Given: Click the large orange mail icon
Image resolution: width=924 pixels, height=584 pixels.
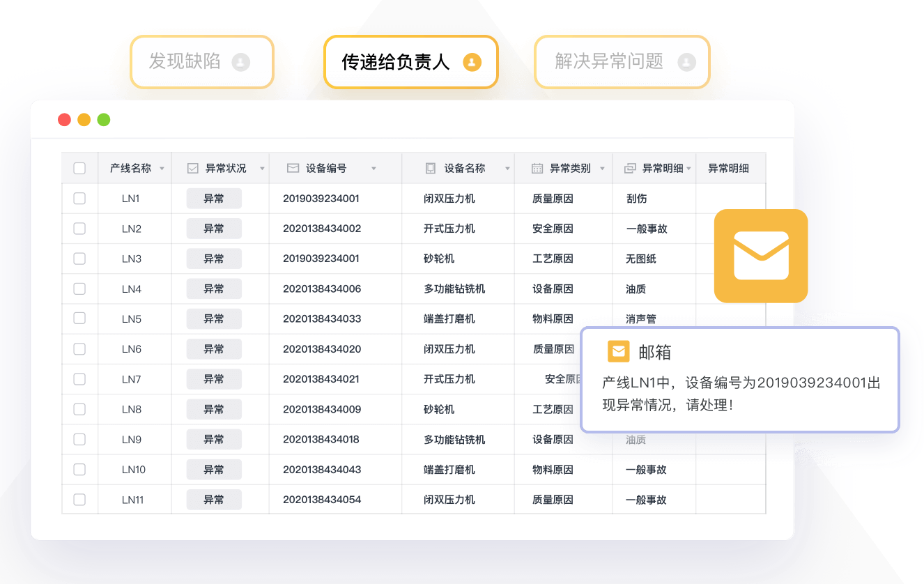Looking at the screenshot, I should tap(760, 256).
